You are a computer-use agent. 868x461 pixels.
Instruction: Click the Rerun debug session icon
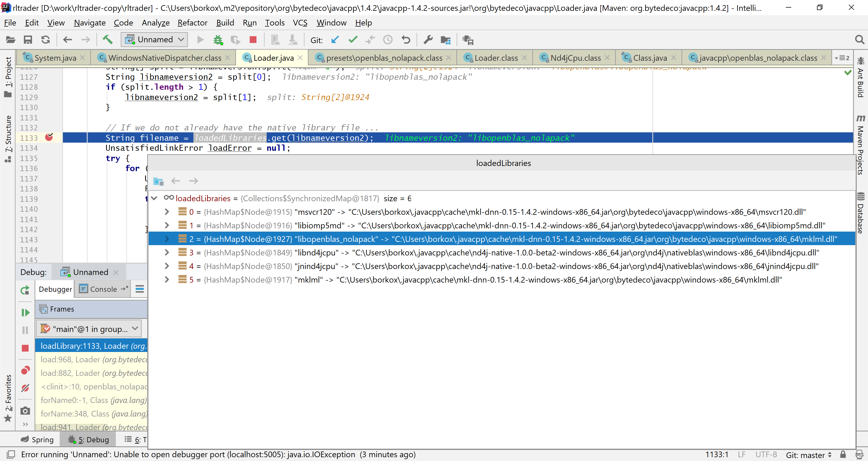pos(25,290)
